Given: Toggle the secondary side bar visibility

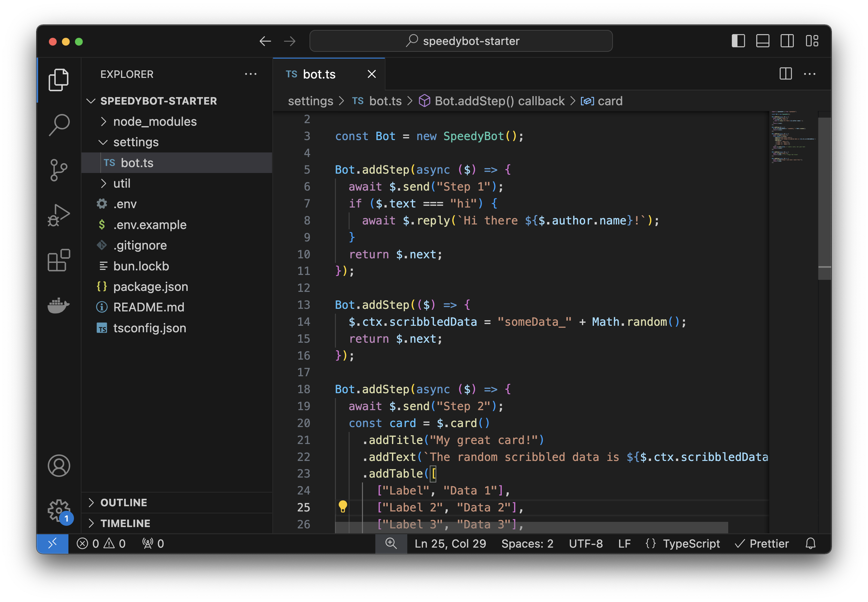Looking at the screenshot, I should [x=787, y=41].
